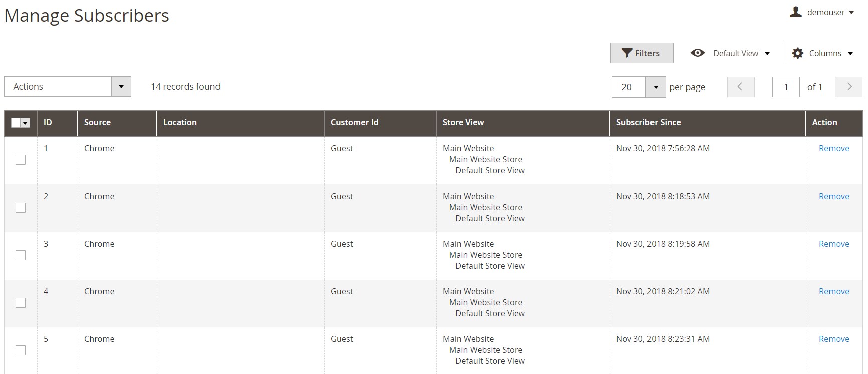
Task: Sort by the Customer Id column header
Action: point(380,123)
